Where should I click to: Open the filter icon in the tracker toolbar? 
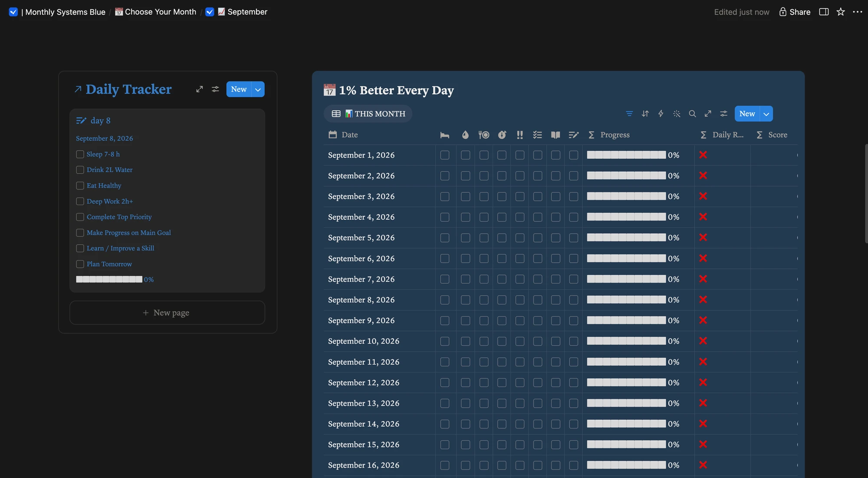click(629, 114)
